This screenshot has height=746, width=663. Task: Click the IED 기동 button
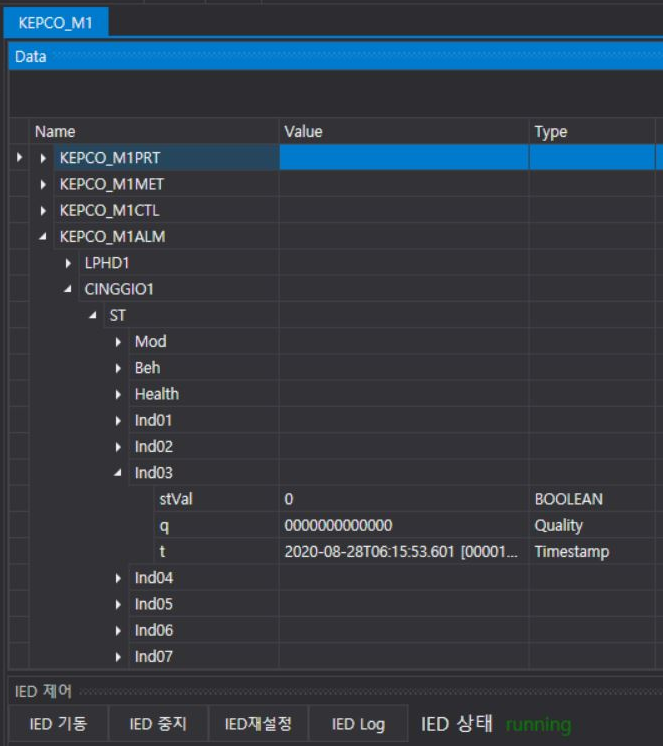pos(58,724)
